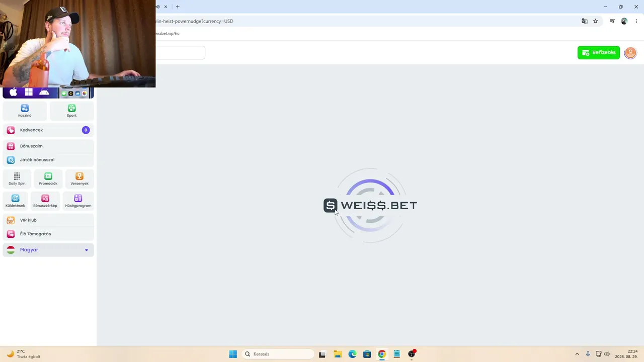Open File Explorer from the taskbar
This screenshot has width=644, height=362.
point(338,354)
